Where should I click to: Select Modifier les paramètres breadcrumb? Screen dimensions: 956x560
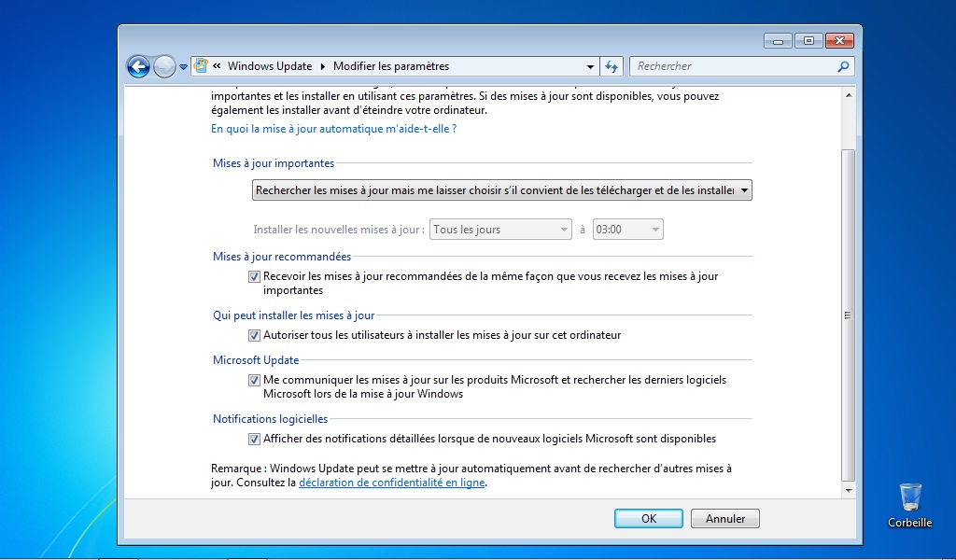click(x=391, y=66)
